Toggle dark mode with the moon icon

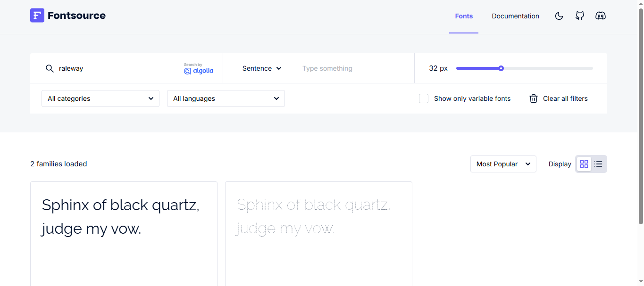tap(559, 16)
